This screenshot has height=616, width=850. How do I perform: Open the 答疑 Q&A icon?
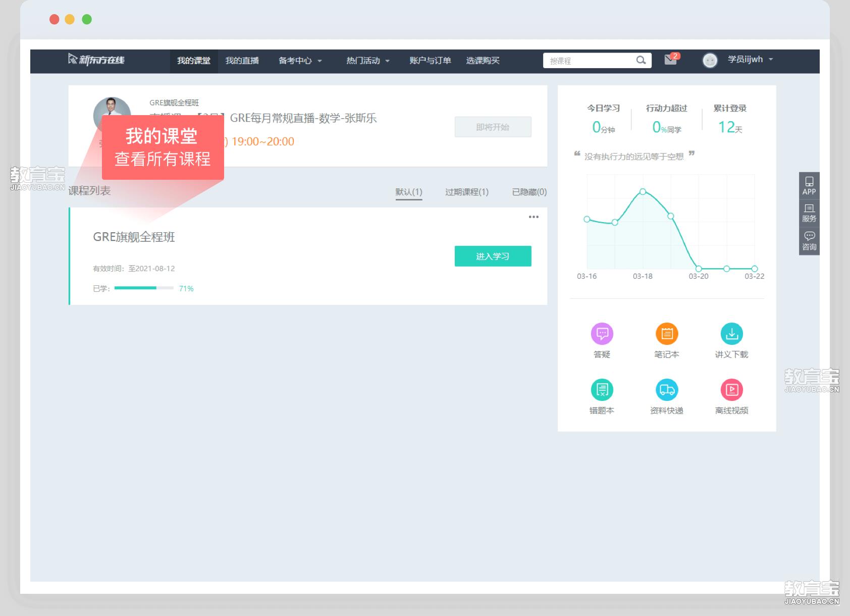point(602,334)
